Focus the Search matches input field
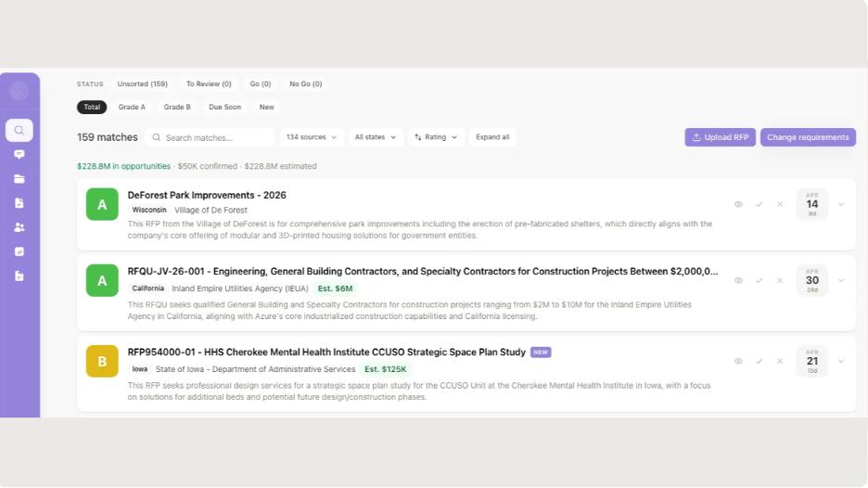This screenshot has height=488, width=868. [x=210, y=137]
